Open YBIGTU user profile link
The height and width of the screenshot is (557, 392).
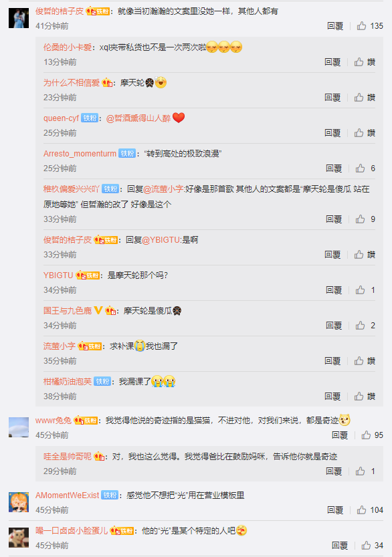click(x=58, y=275)
